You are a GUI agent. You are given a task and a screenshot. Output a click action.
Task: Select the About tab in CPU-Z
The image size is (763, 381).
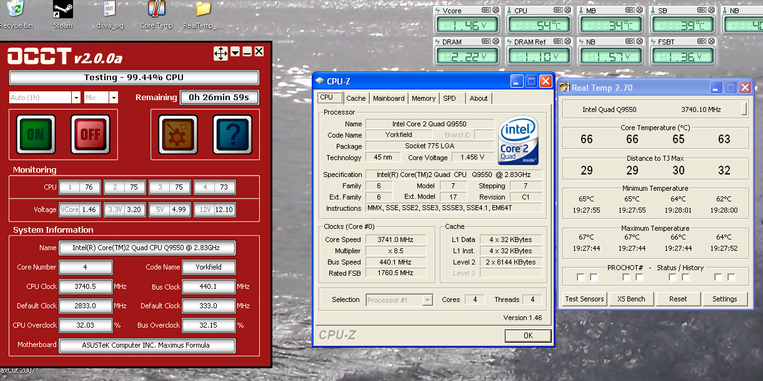[478, 98]
